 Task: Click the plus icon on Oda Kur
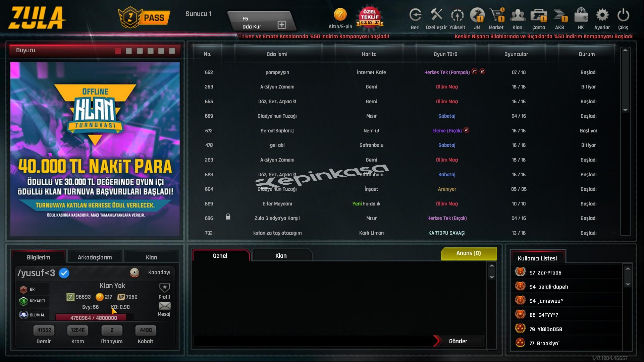click(282, 25)
